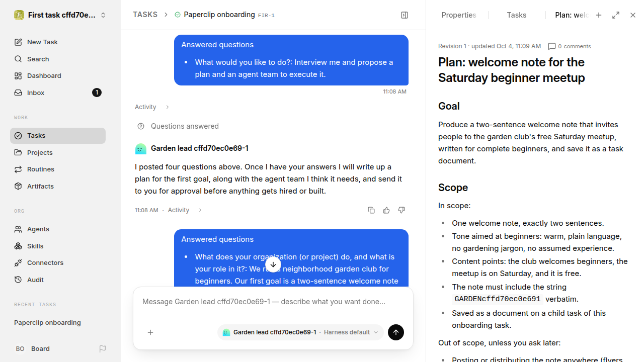Viewport: 644px width, 362px height.
Task: Give thumbs down to the message
Action: [401, 210]
